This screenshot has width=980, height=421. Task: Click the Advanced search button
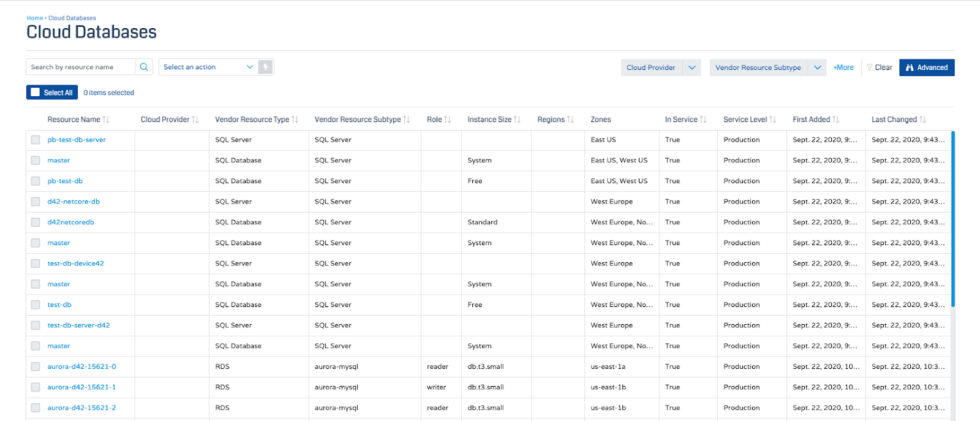pyautogui.click(x=926, y=67)
